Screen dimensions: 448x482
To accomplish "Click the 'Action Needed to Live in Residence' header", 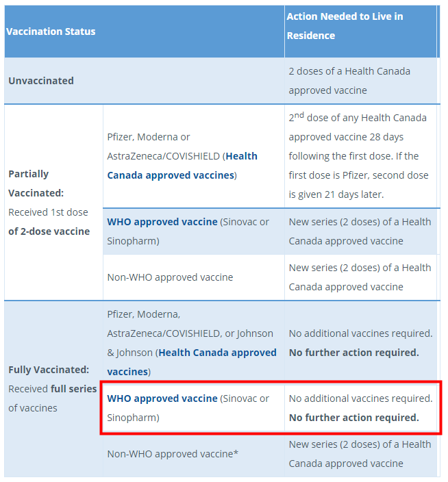I will [345, 26].
